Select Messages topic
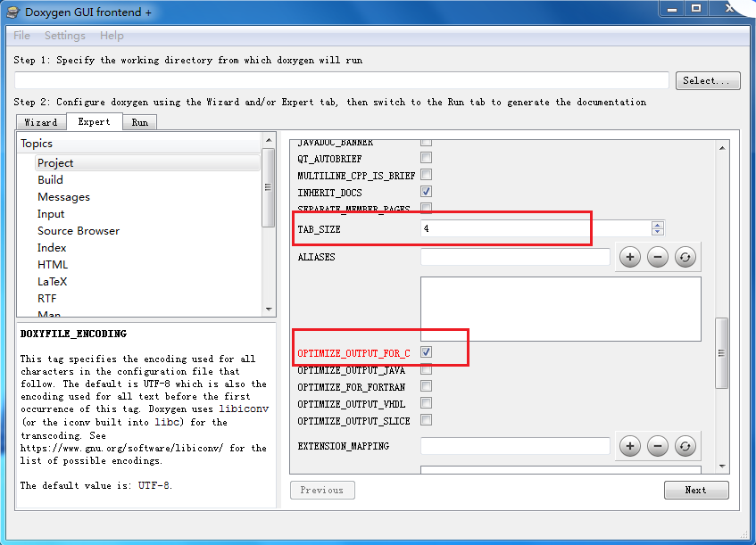This screenshot has width=756, height=545. (x=63, y=197)
